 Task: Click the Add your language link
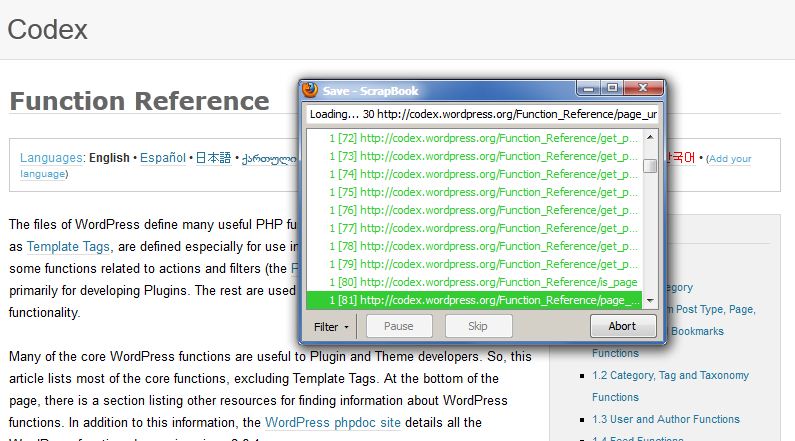[730, 159]
